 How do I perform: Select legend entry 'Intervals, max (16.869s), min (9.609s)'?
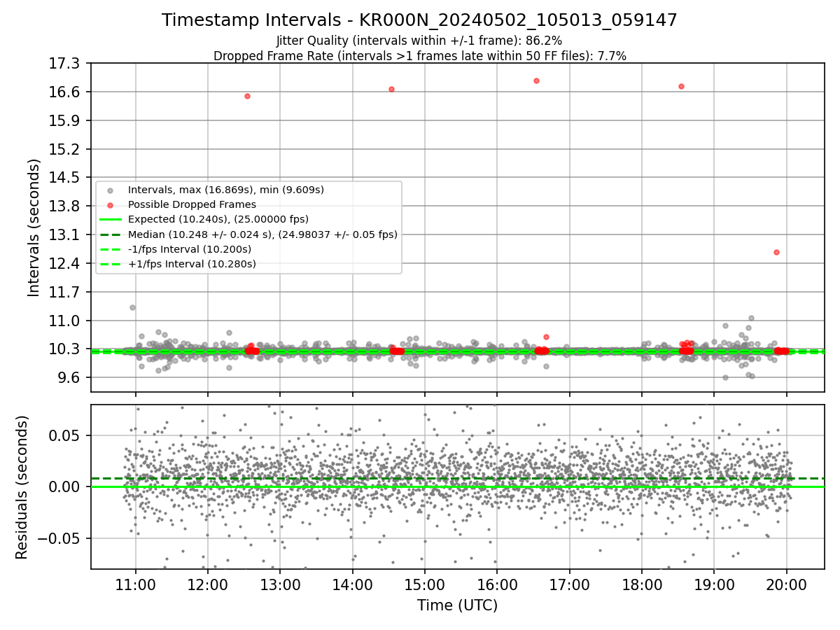pyautogui.click(x=225, y=190)
